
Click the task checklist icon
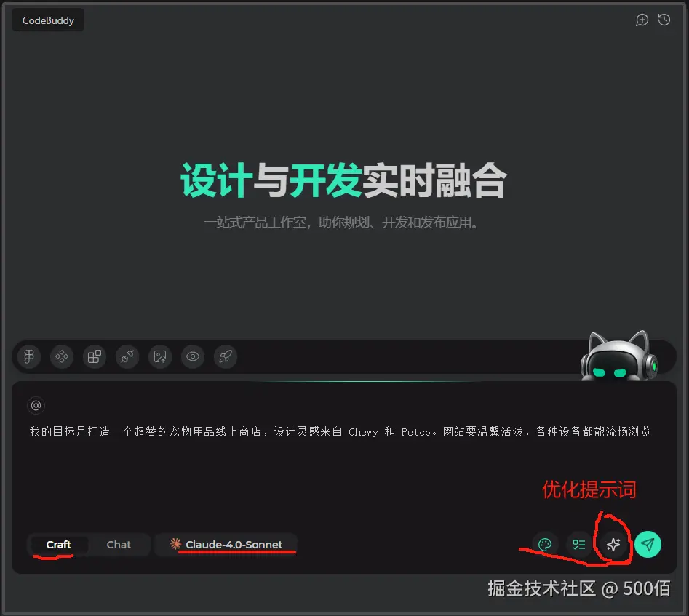coord(579,544)
